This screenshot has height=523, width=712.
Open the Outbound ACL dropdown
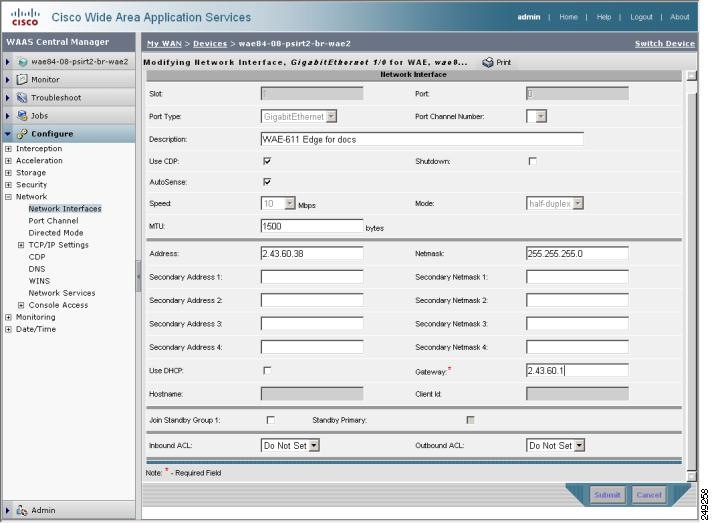pyautogui.click(x=579, y=445)
